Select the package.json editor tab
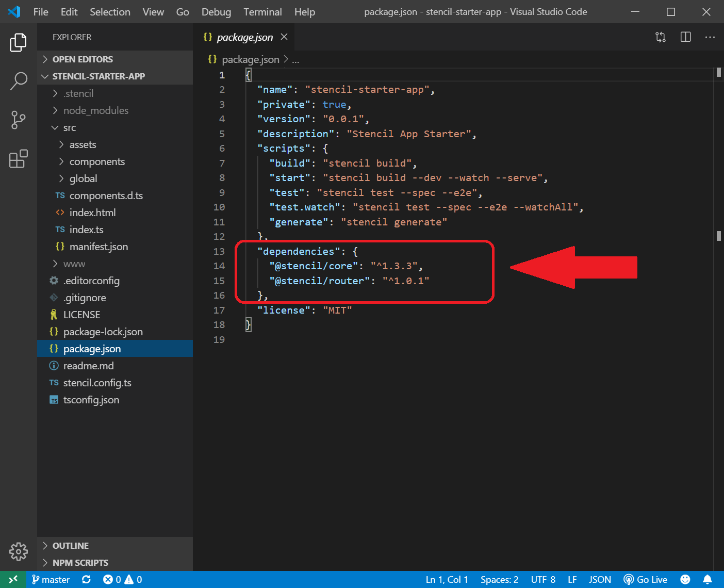Viewport: 724px width, 588px height. (243, 37)
